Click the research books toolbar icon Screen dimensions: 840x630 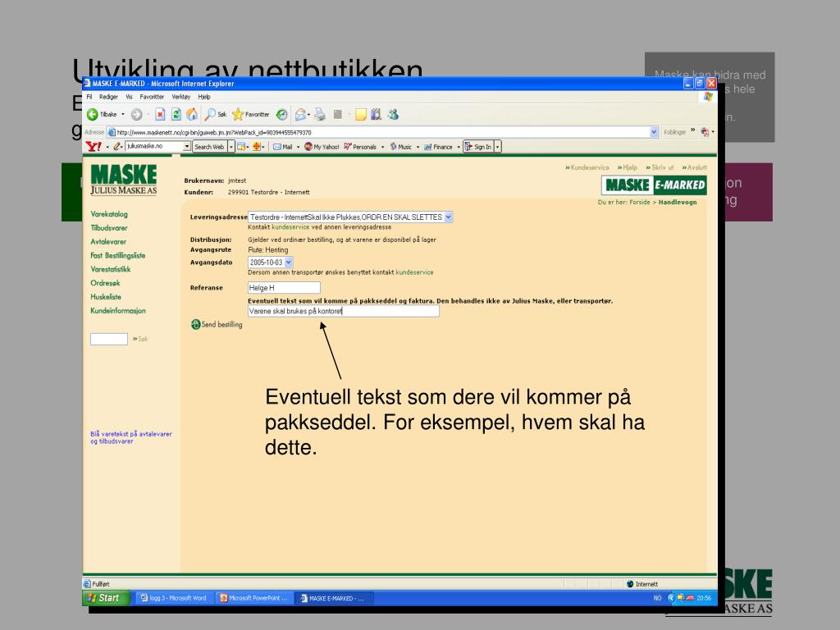click(x=376, y=114)
